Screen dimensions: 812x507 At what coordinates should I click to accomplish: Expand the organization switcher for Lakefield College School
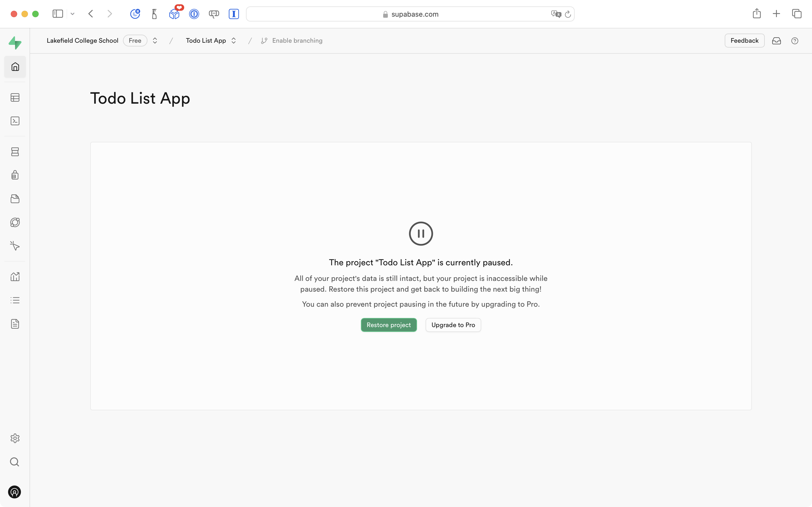(x=155, y=40)
